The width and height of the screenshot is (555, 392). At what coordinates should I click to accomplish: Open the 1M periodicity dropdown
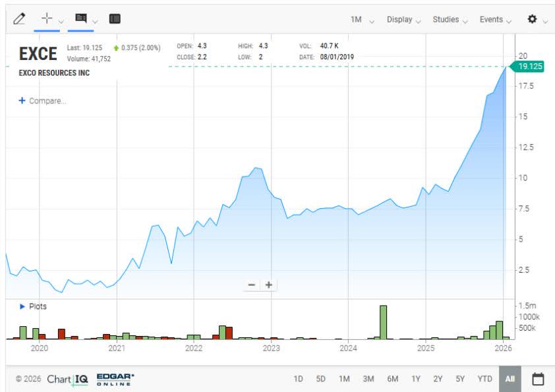362,20
